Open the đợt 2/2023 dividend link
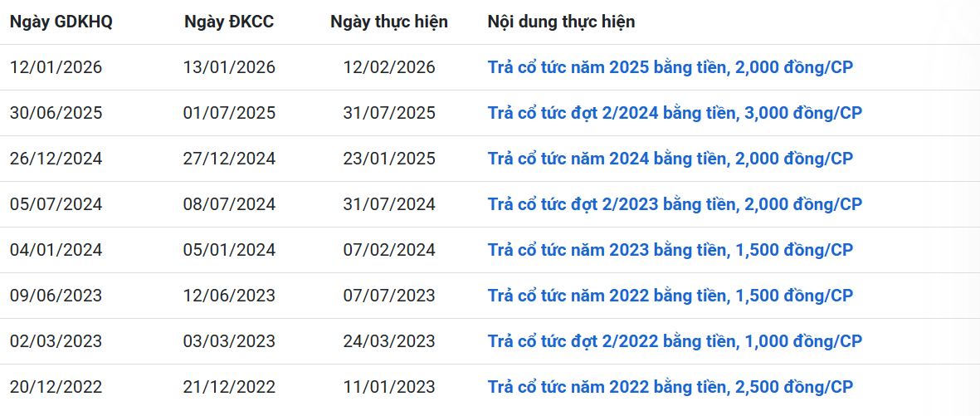Screen dimensions: 980x416 point(675,204)
